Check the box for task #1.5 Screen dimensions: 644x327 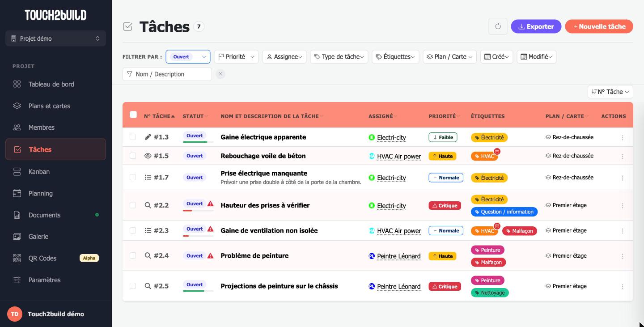tap(133, 156)
